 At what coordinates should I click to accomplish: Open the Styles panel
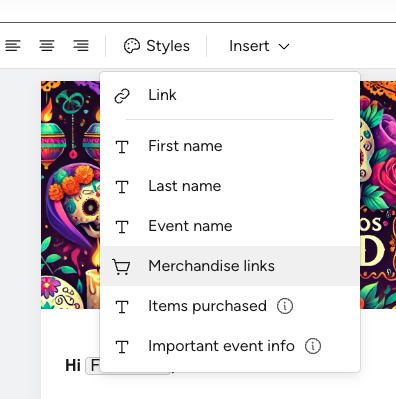[157, 46]
